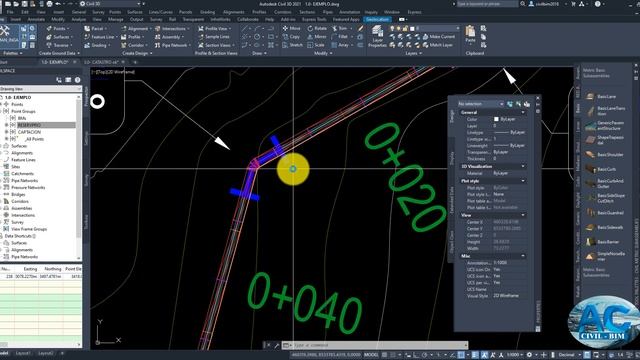Click the Paste clipboard button
The image size is (640, 360).
470,34
